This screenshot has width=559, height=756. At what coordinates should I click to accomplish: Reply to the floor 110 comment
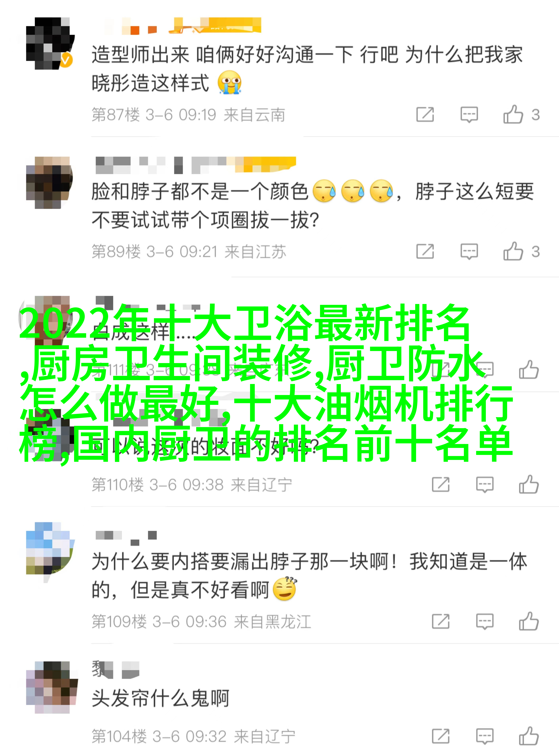(x=484, y=484)
